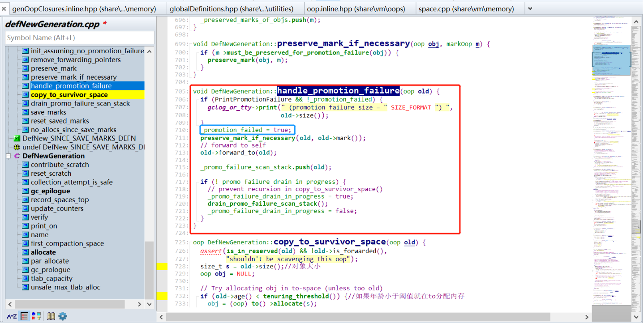Toggle the symbol outline view icon
This screenshot has width=644, height=323.
[25, 316]
